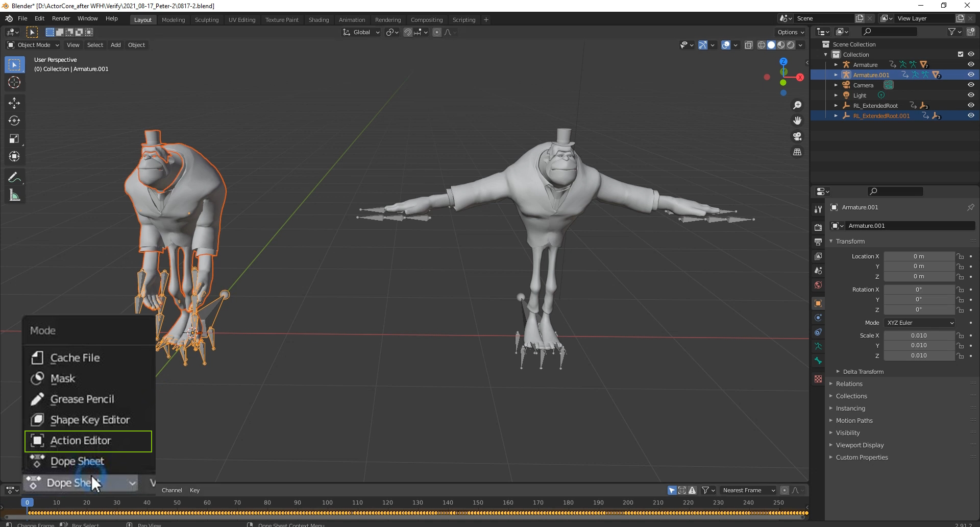Click the viewport zoom magnifier icon
The image size is (980, 527).
coord(797,105)
